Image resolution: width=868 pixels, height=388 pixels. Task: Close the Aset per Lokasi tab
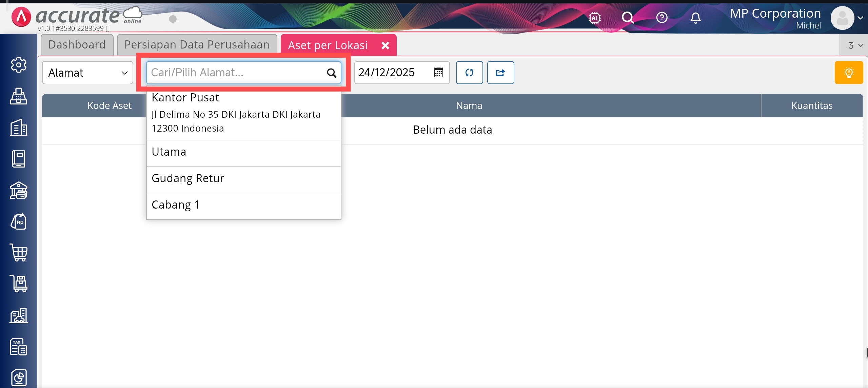385,45
